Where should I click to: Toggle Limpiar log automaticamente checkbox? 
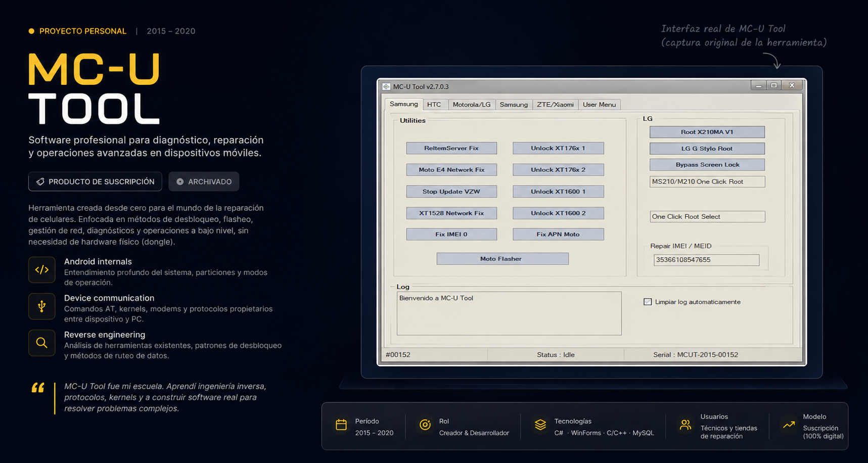[648, 302]
